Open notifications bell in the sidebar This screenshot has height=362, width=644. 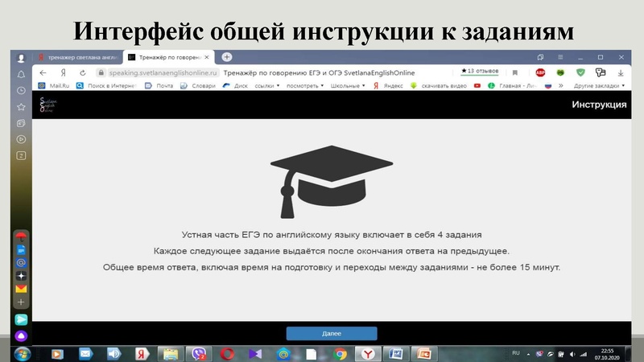21,74
